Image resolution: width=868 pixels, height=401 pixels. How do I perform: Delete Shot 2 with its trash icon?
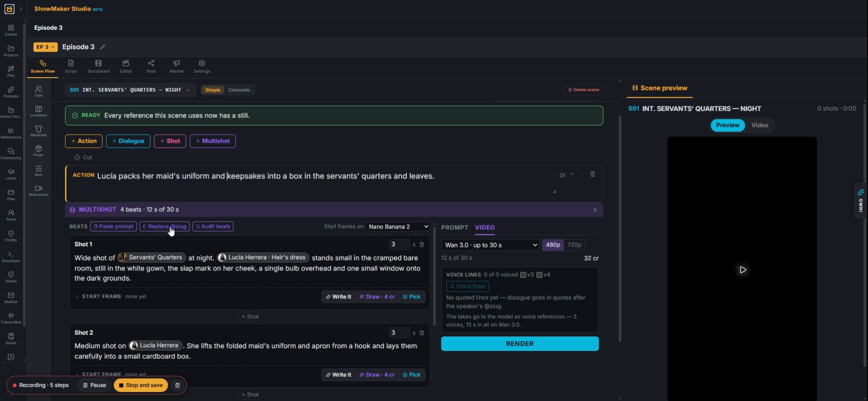422,333
